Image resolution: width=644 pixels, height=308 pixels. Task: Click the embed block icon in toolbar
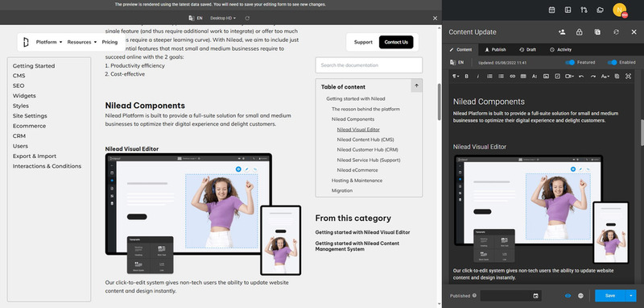(x=557, y=76)
